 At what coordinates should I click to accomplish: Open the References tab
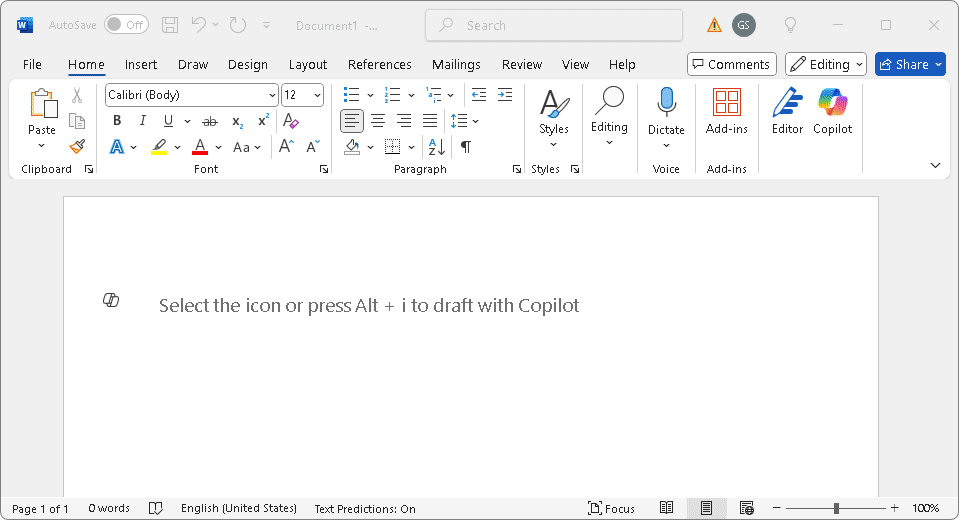379,64
